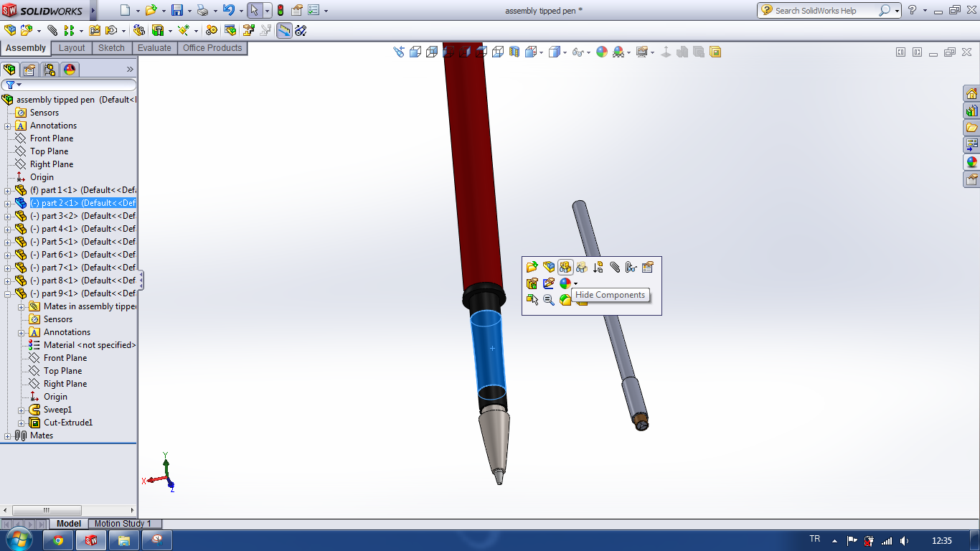
Task: Switch to the Sketch tab
Action: coord(111,48)
